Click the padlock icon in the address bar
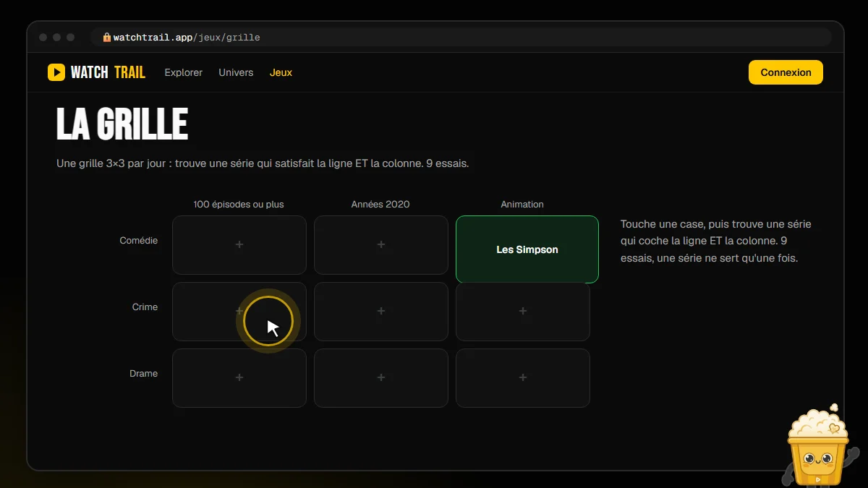Viewport: 868px width, 488px height. 107,37
